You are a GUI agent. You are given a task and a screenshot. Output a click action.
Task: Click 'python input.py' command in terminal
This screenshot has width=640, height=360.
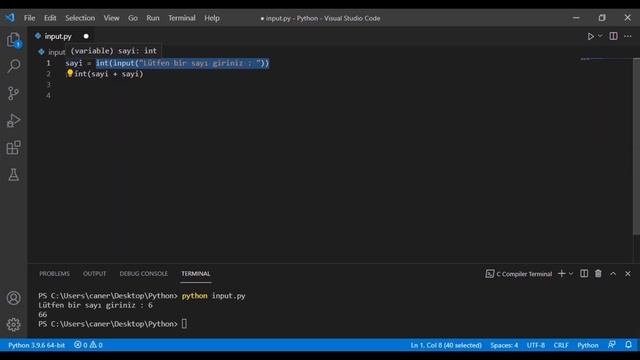click(x=213, y=296)
